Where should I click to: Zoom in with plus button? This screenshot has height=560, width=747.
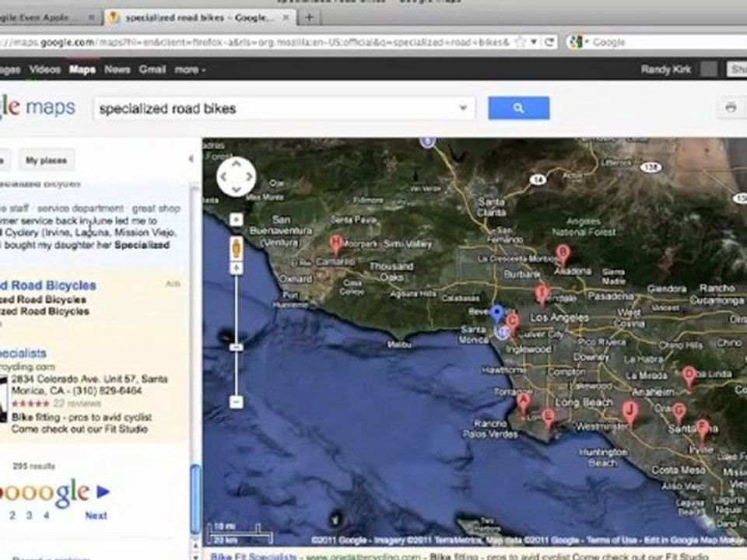[x=237, y=268]
